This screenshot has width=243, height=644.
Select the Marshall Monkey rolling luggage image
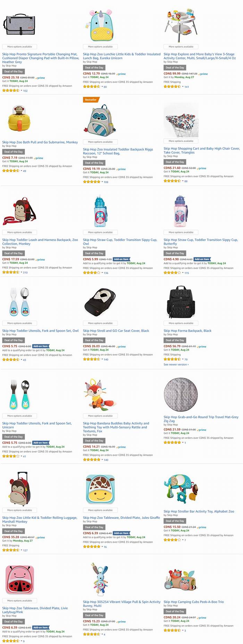[x=19, y=489]
